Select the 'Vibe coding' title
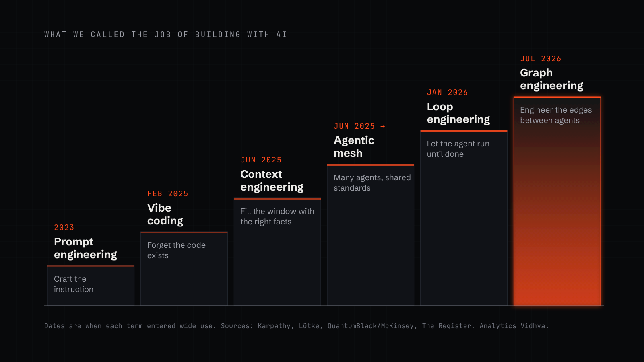 click(165, 214)
